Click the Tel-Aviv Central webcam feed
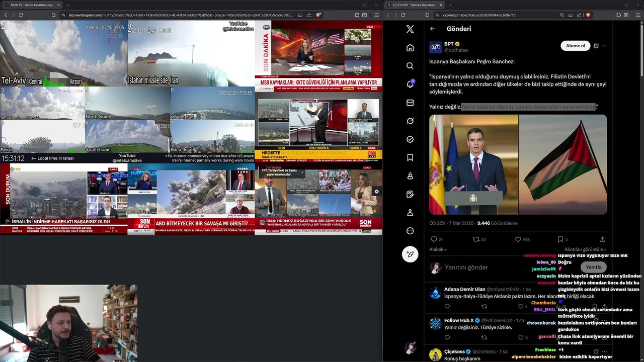This screenshot has height=362, width=644. (x=63, y=54)
